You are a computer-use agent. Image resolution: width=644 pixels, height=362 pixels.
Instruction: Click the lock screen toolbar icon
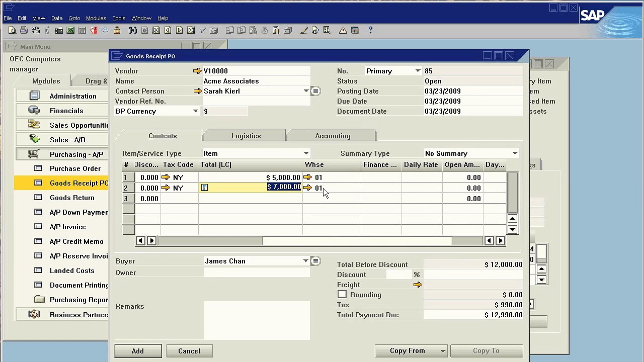click(117, 31)
